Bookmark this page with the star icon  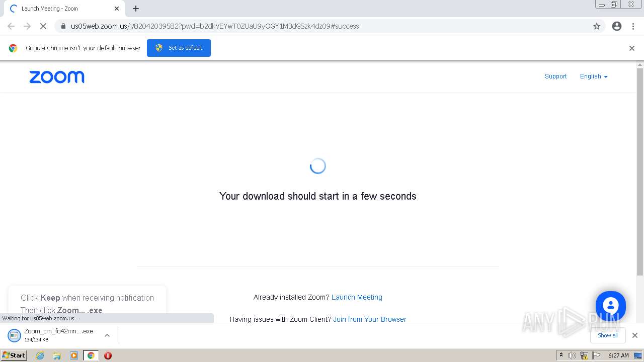[x=597, y=26]
